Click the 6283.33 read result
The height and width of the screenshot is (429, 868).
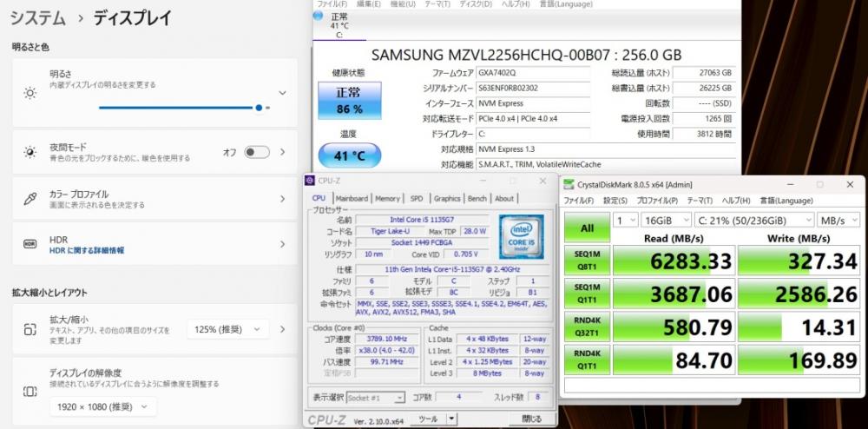coord(674,261)
